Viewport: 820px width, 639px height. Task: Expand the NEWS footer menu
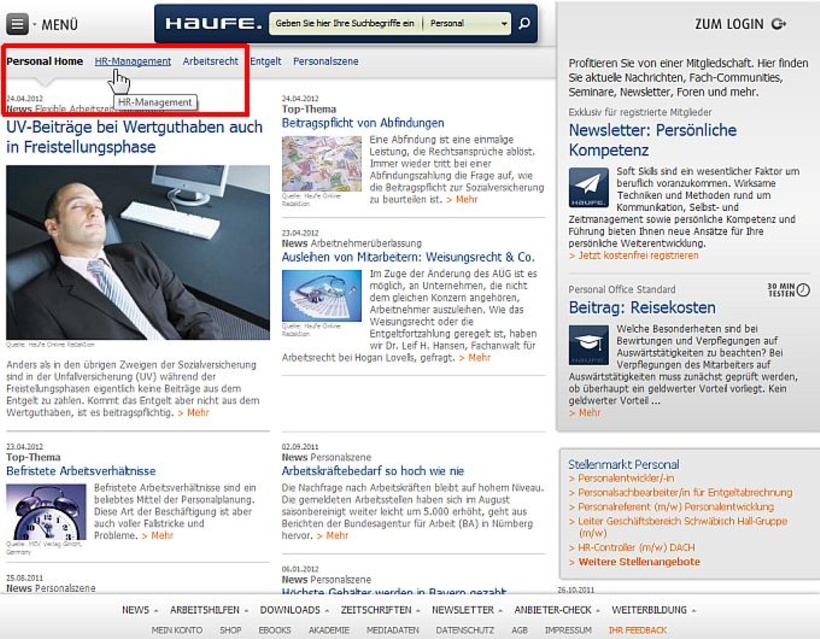136,609
